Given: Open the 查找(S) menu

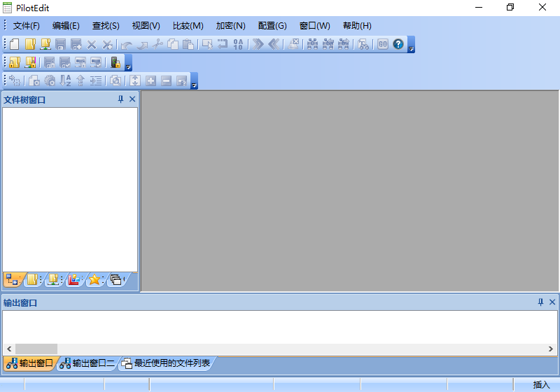Looking at the screenshot, I should pyautogui.click(x=106, y=26).
